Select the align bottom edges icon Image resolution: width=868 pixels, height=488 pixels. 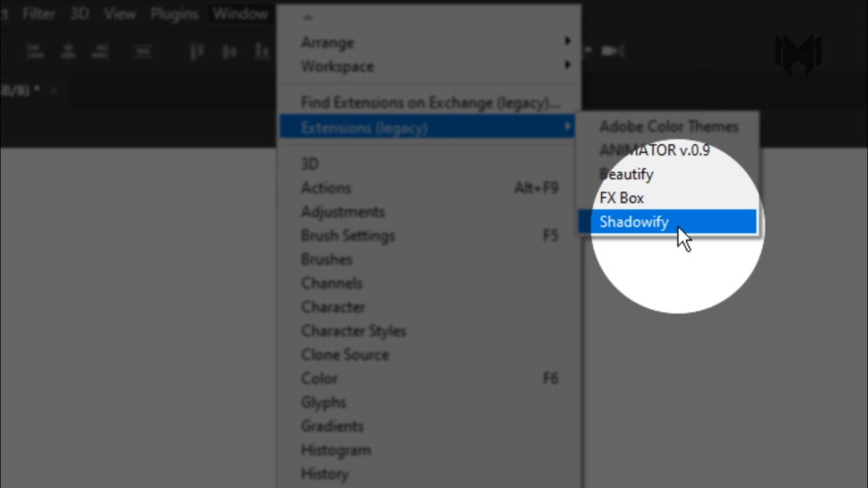(262, 52)
